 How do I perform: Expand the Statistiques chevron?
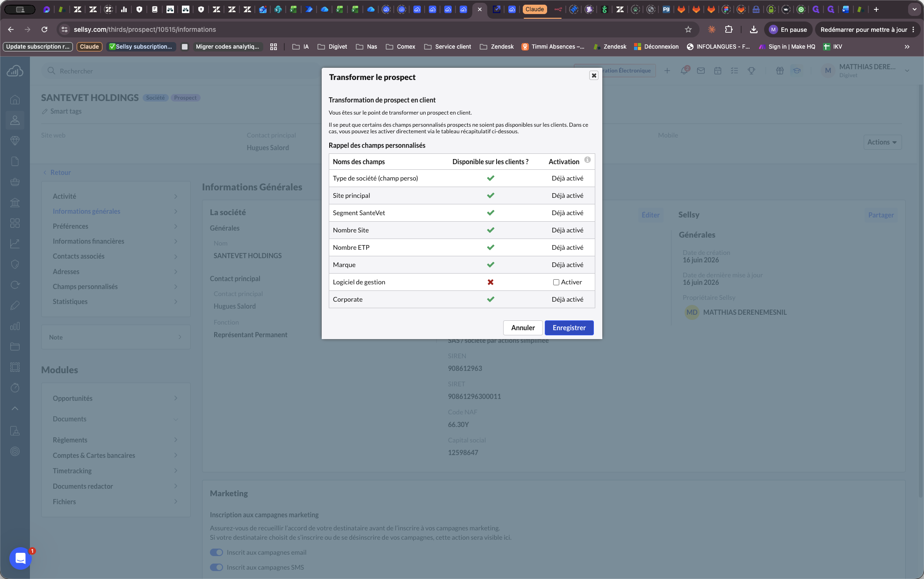click(176, 302)
